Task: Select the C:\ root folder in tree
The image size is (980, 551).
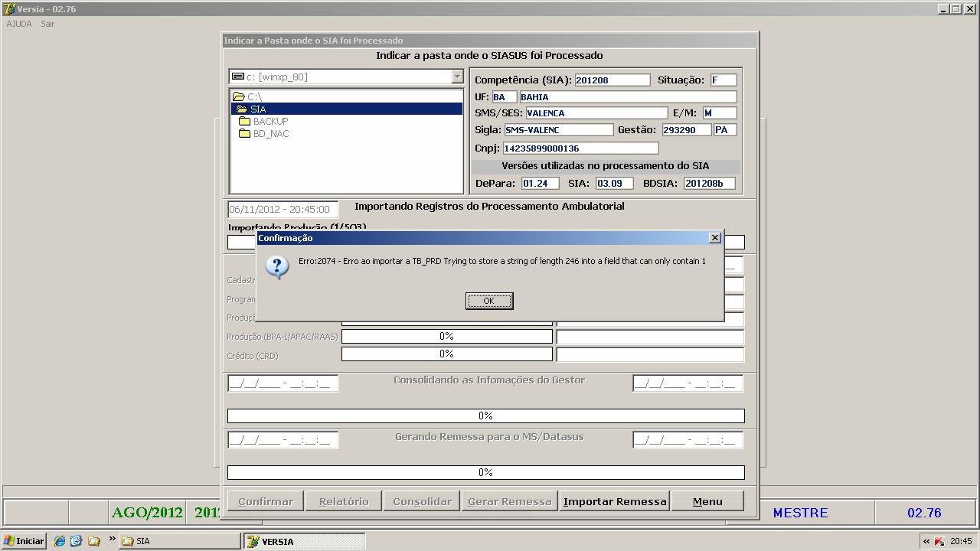Action: [254, 97]
